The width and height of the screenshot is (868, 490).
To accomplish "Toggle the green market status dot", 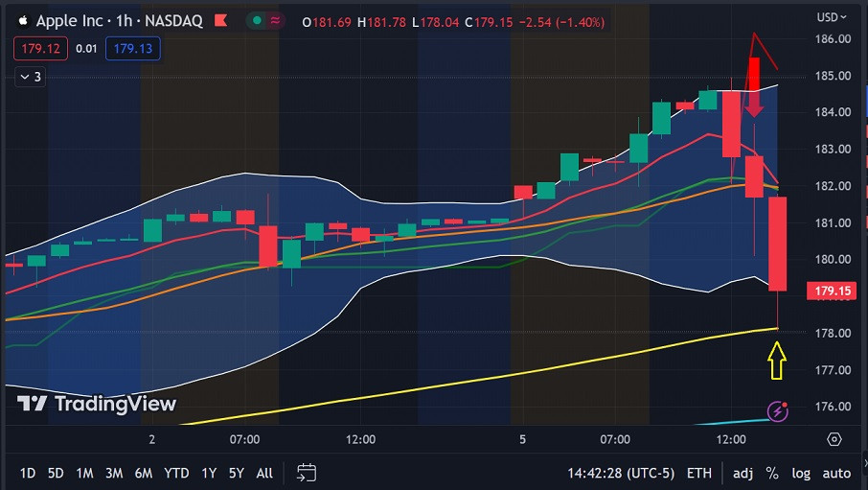I will [x=257, y=21].
